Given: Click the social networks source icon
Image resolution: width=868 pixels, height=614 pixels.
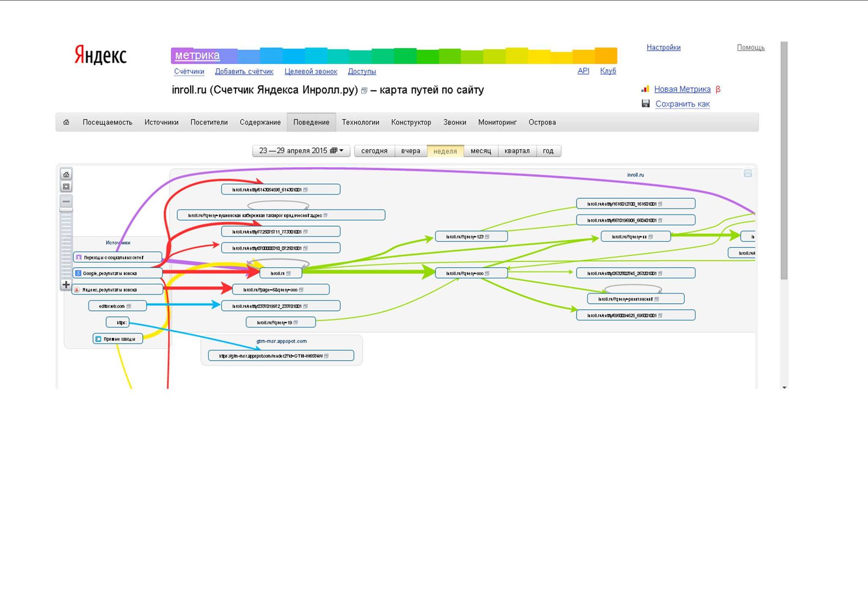Looking at the screenshot, I should click(x=78, y=257).
